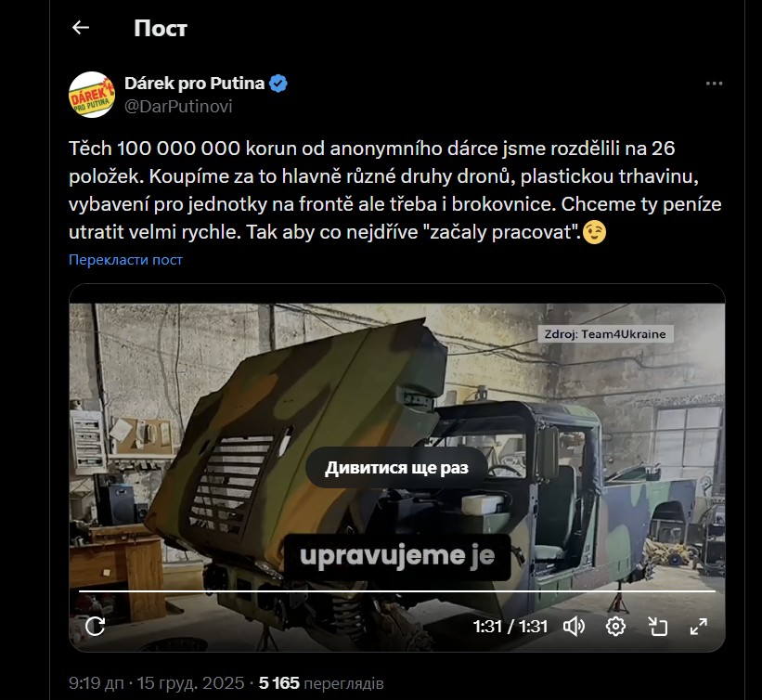The width and height of the screenshot is (762, 700).
Task: Click the blue verified badge icon
Action: pyautogui.click(x=278, y=84)
